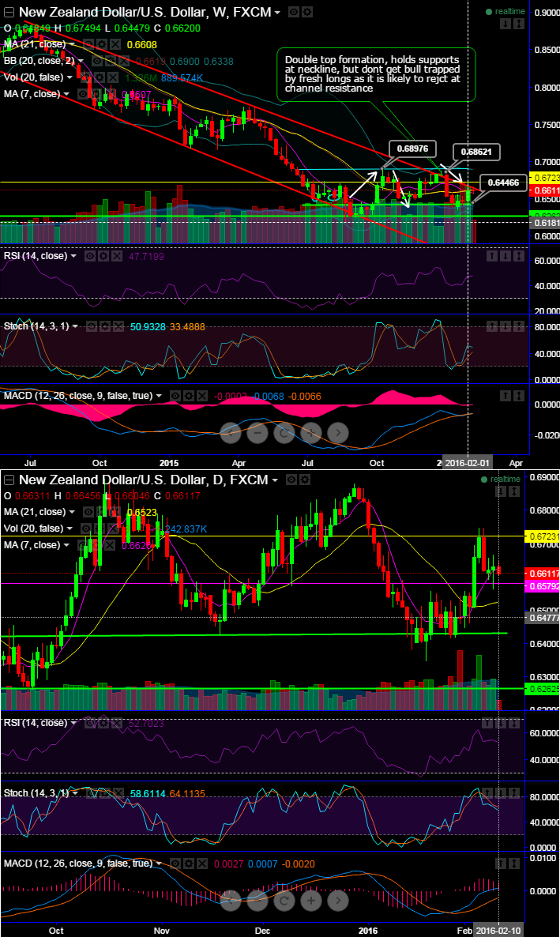Image resolution: width=560 pixels, height=937 pixels.
Task: Expand MA (7, close) menu on weekly chart
Action: click(65, 94)
